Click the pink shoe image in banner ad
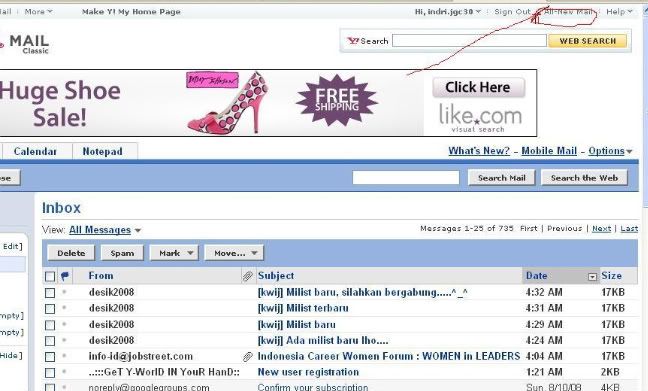 (228, 103)
